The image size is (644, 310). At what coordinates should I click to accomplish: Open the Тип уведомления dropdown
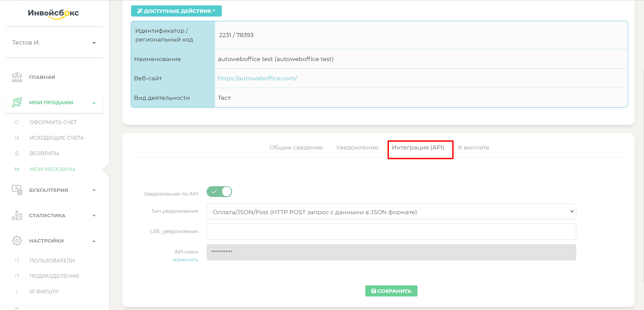coord(391,212)
